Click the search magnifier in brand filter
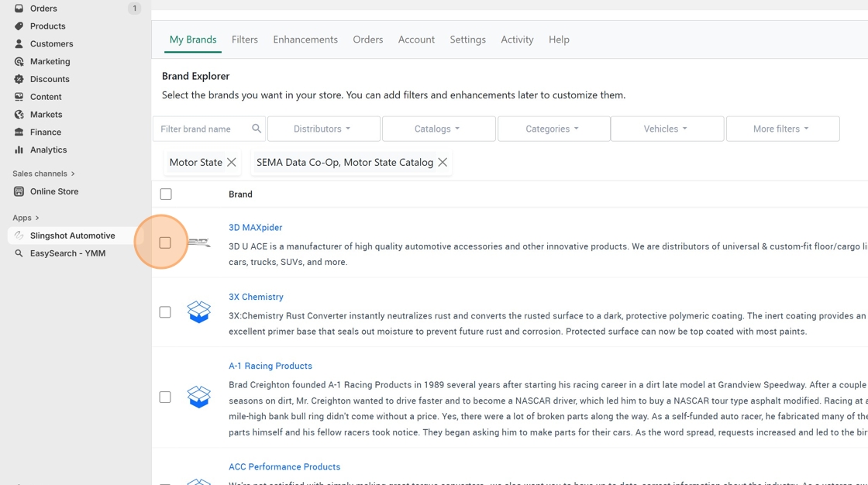Screen dimensions: 868x485 pos(257,129)
